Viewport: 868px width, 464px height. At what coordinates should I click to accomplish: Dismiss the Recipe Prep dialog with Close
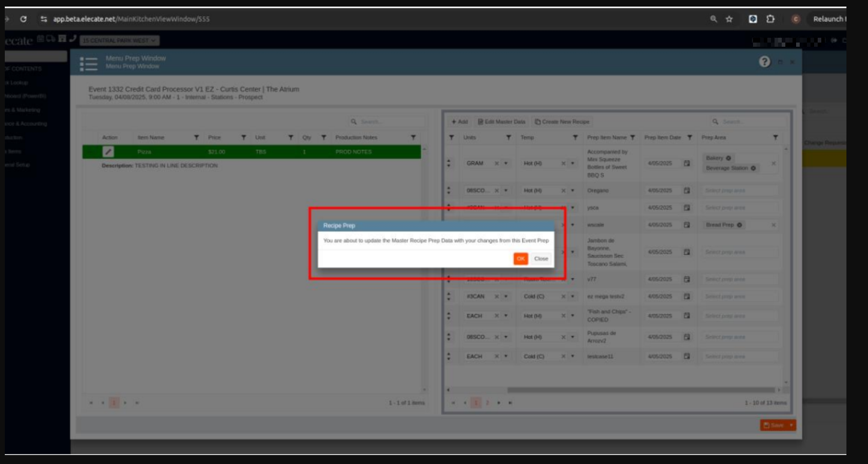point(541,259)
